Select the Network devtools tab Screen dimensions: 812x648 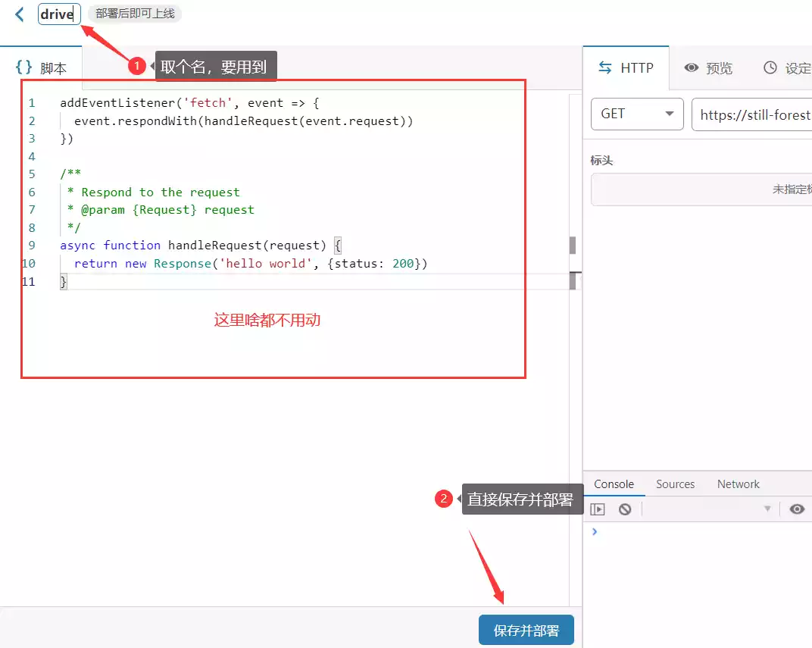tap(738, 484)
